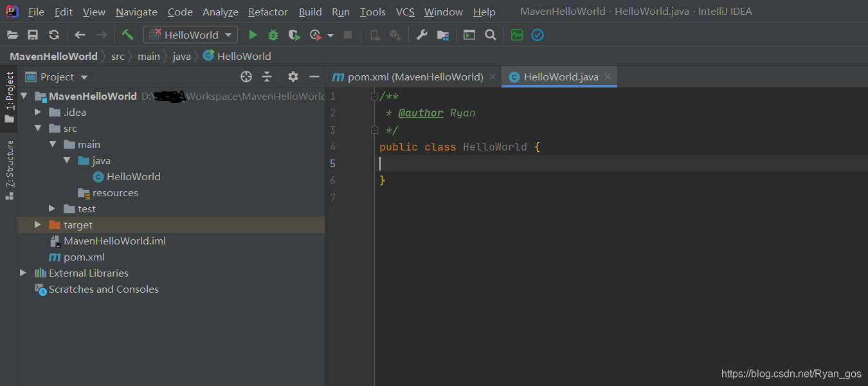This screenshot has height=386, width=868.
Task: Click HelloWorld in the breadcrumb bar
Action: 237,56
